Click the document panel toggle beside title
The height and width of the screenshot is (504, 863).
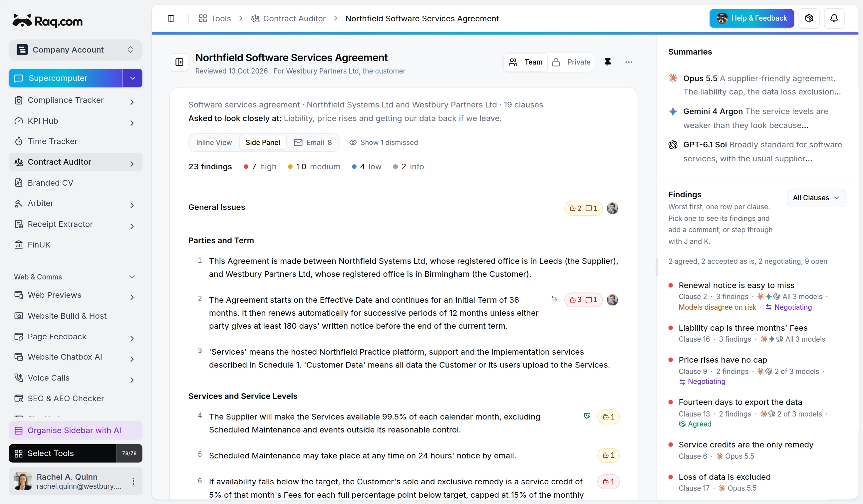pos(179,62)
